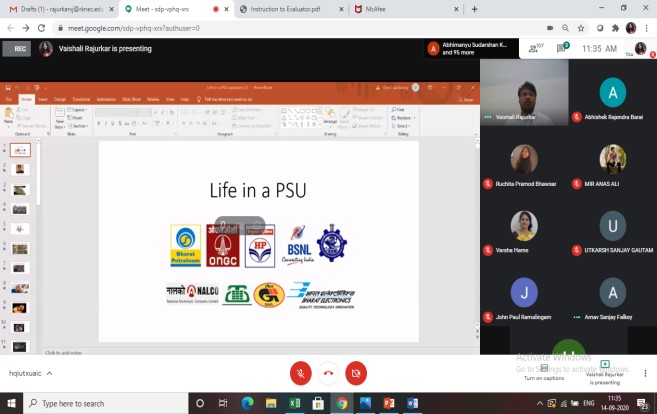Click the Paste icon in PowerPoint ribbon
The width and height of the screenshot is (657, 414).
[x=8, y=115]
